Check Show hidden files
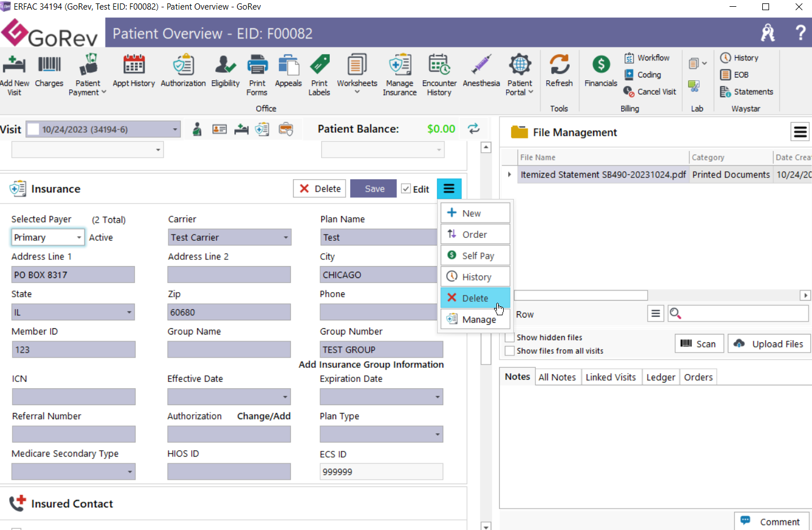812x530 pixels. pos(510,337)
